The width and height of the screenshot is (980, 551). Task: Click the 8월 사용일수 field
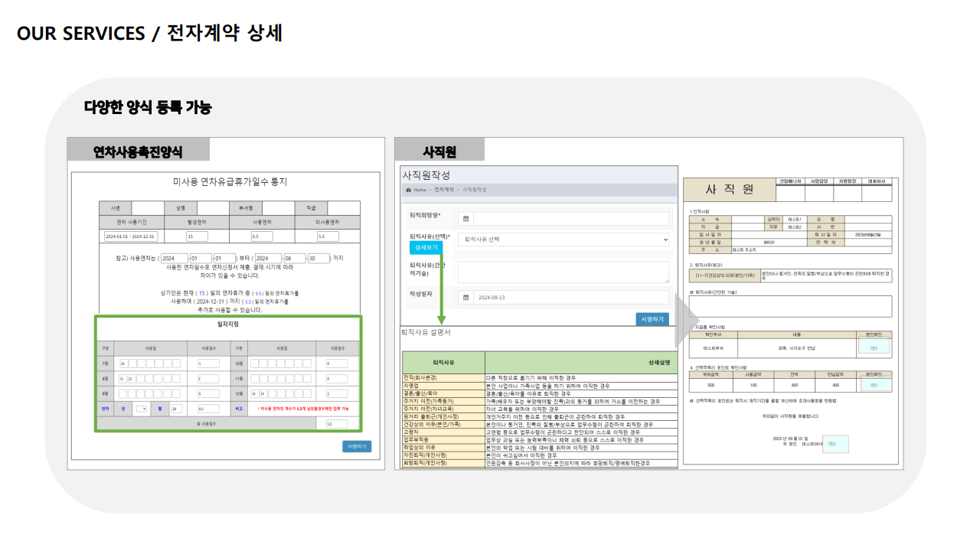click(x=208, y=378)
